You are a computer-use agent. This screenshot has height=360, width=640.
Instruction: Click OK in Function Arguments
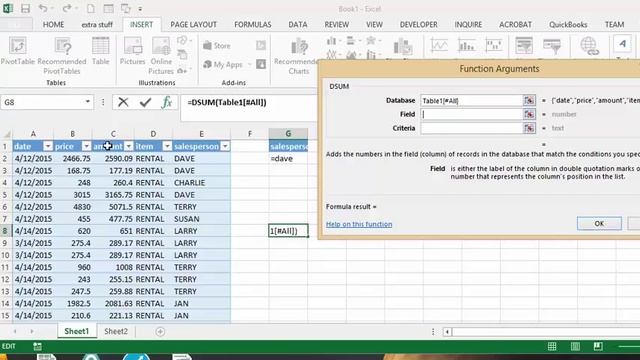tap(599, 223)
